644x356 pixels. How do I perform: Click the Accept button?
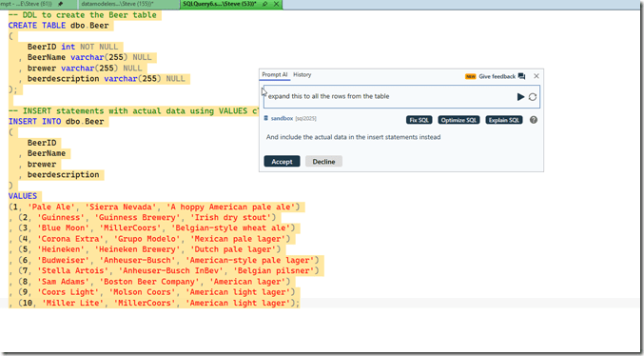coord(282,162)
